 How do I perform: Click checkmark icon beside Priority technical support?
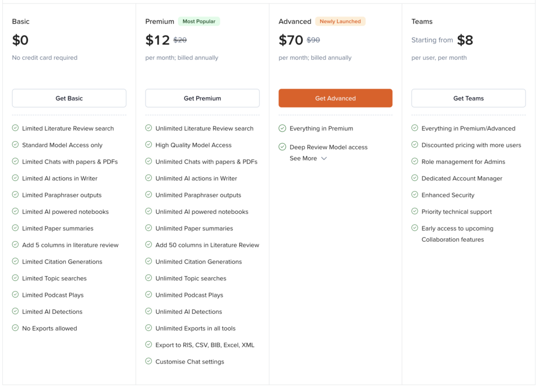pos(415,212)
